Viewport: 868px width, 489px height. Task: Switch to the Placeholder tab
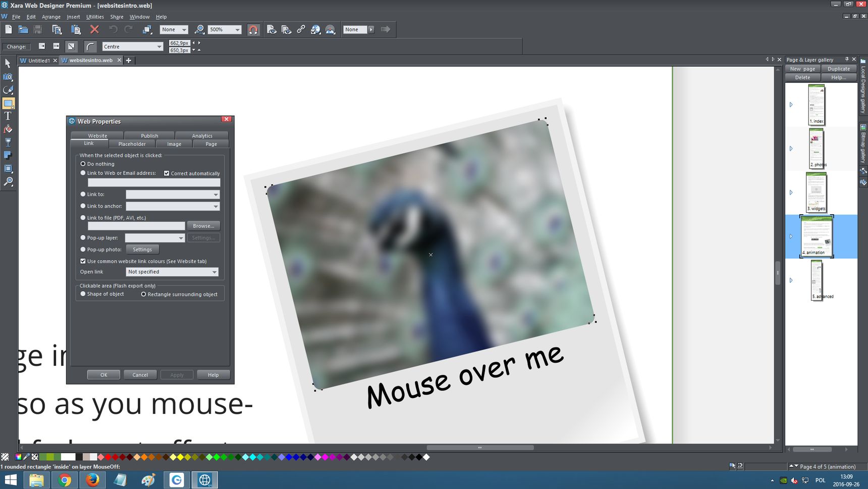pyautogui.click(x=132, y=144)
